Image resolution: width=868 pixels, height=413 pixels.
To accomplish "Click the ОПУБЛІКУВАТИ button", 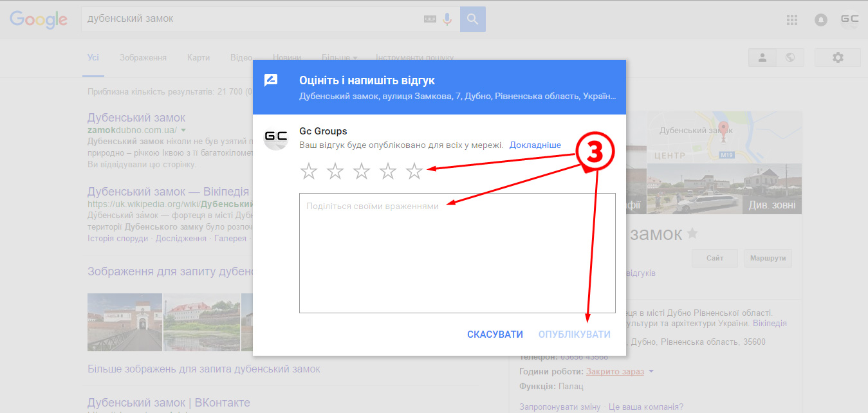I will pyautogui.click(x=574, y=335).
